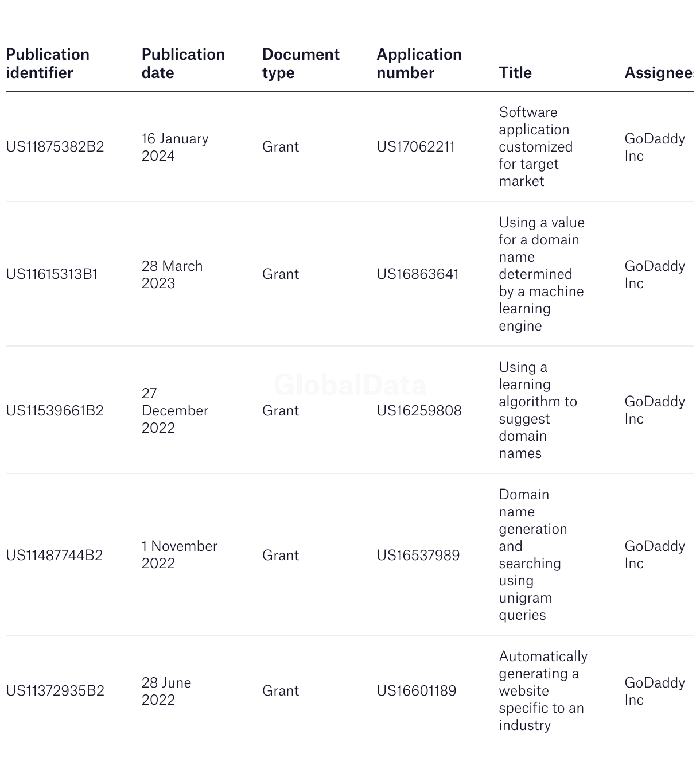700x769 pixels.
Task: Click the title Automatically generating a website specific to an industry
Action: tap(543, 691)
